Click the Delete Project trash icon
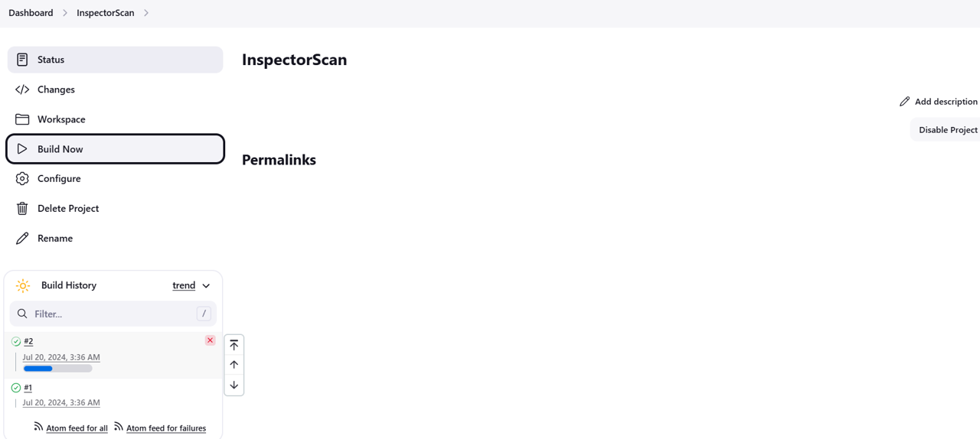This screenshot has width=980, height=439. pos(22,208)
